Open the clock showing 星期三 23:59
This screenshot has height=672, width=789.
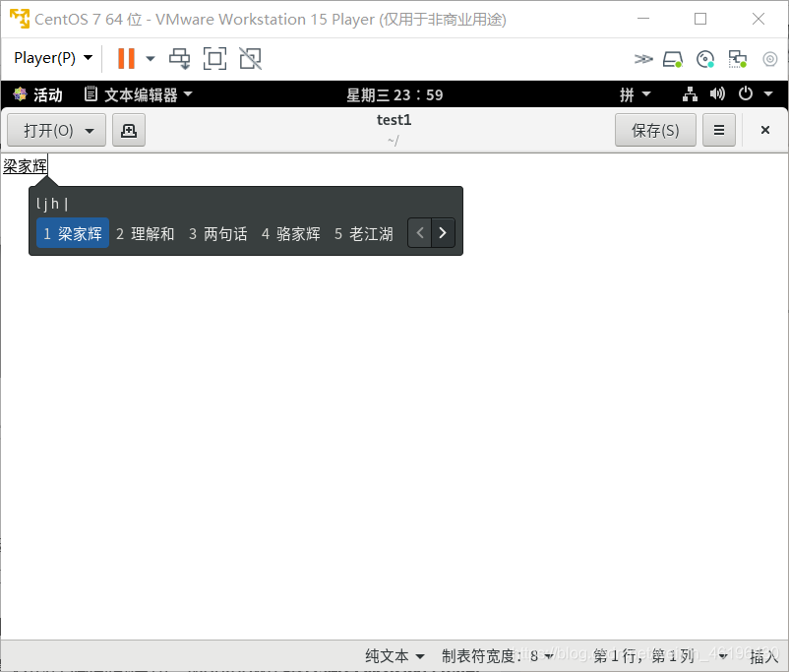[x=394, y=94]
